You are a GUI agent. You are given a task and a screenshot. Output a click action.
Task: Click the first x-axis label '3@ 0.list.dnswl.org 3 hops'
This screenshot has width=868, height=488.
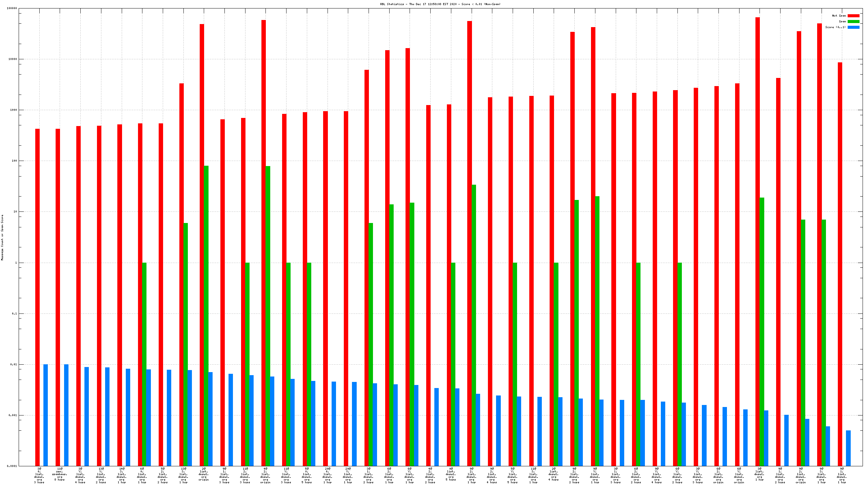point(39,475)
